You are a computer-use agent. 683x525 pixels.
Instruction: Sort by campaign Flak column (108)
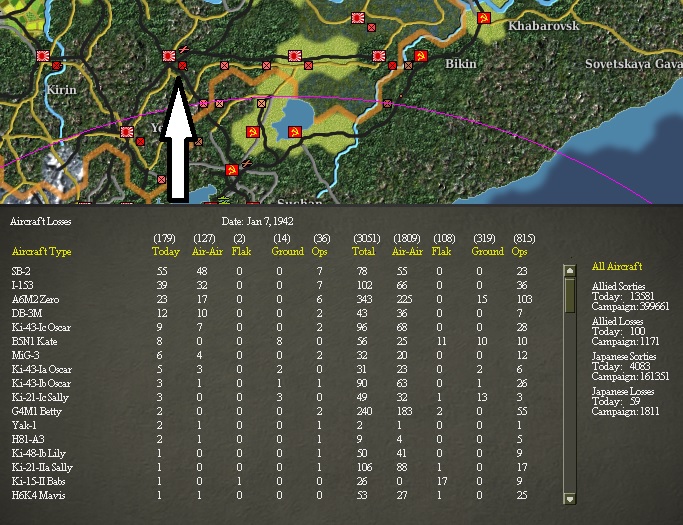point(441,251)
